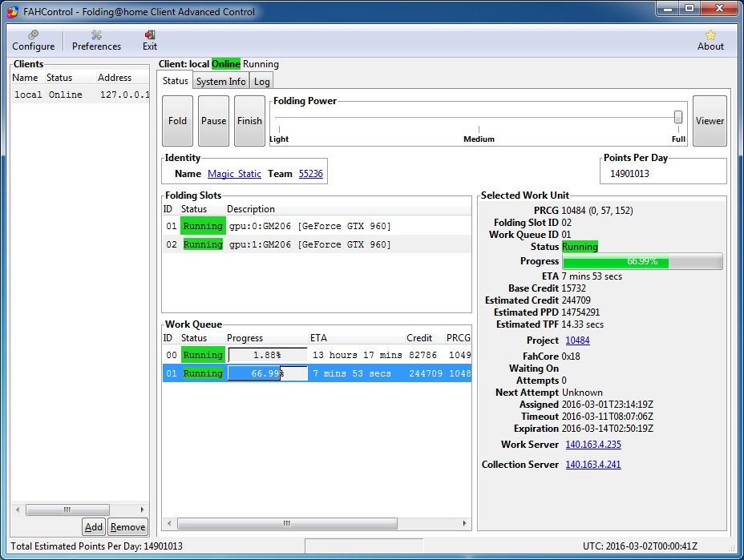Click Work Queue scrollbar left arrow
744x560 pixels.
169,523
